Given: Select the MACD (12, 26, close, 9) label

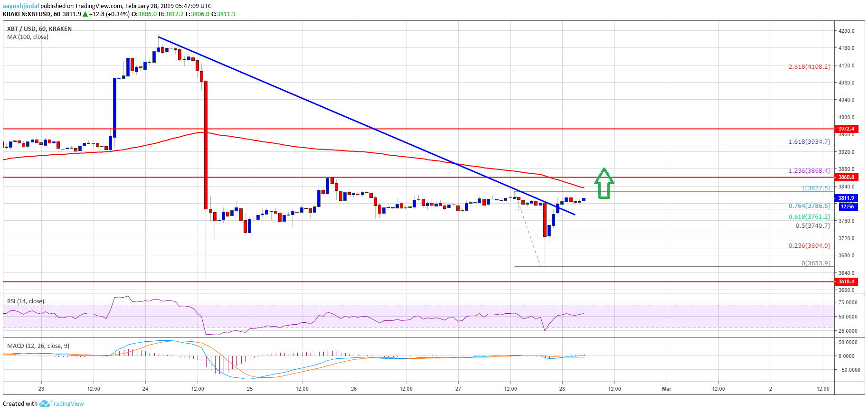Looking at the screenshot, I should (x=38, y=346).
